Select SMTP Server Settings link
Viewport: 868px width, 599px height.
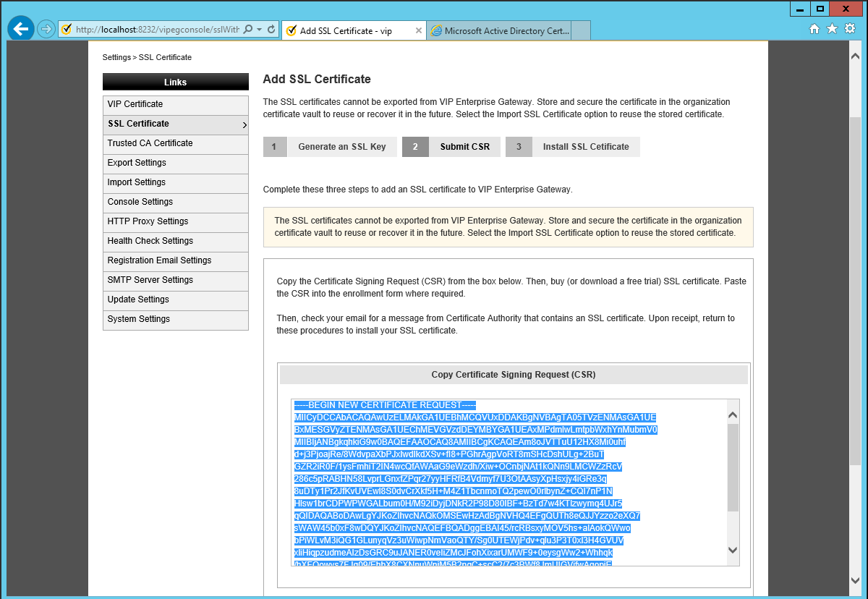[x=150, y=280]
